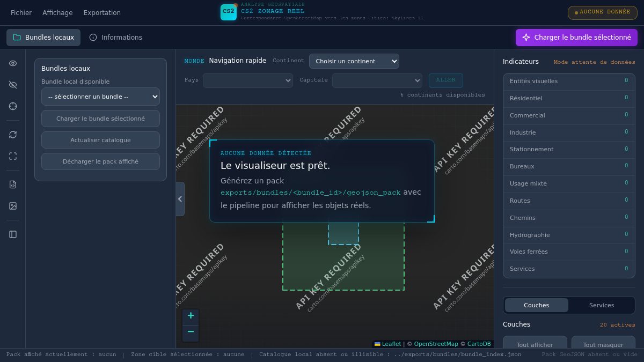The image size is (644, 362).
Task: Click Pack GeoJSON absent ou vide status
Action: [589, 354]
